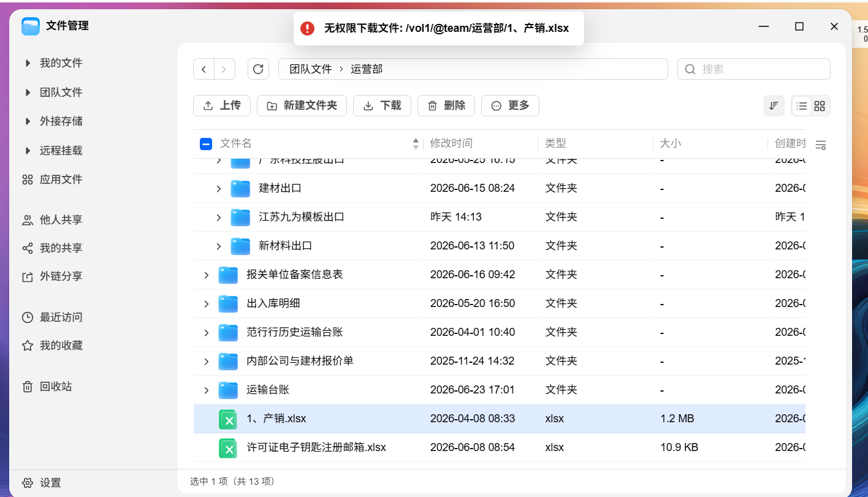Sort by the 文件名 column header
This screenshot has width=868, height=497.
tap(236, 143)
